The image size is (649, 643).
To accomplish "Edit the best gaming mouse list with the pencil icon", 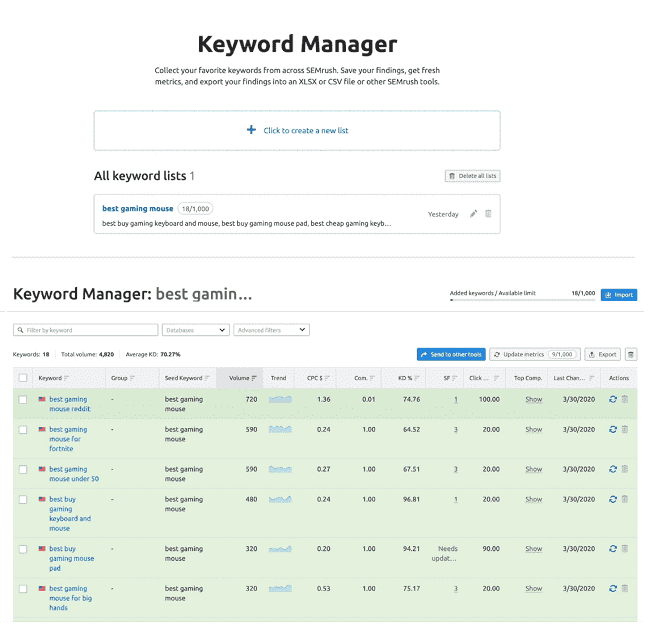I will [x=474, y=214].
